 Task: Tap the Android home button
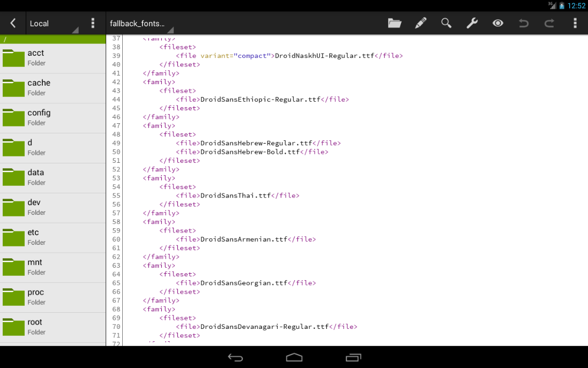point(294,357)
